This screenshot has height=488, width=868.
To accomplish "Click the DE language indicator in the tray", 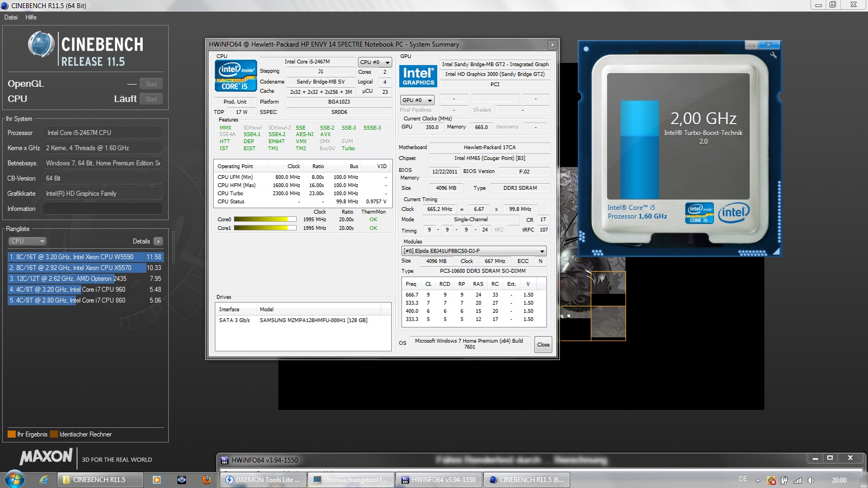I will pos(743,479).
